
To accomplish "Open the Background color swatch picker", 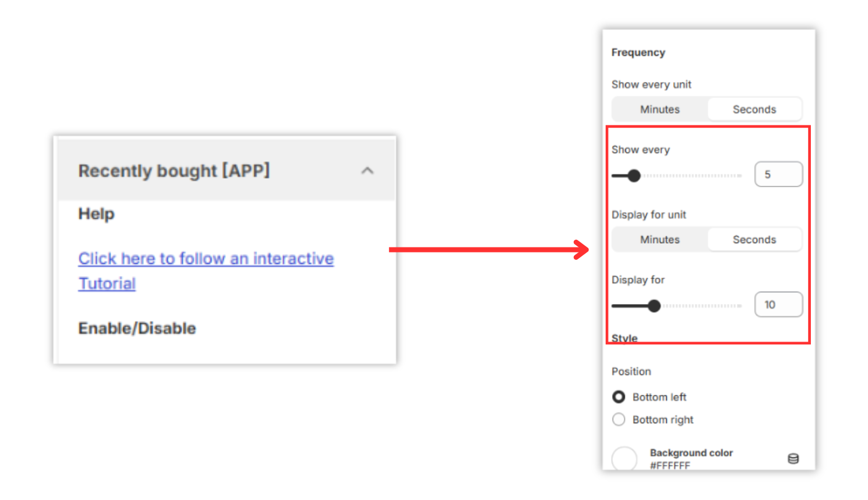I will click(x=624, y=459).
